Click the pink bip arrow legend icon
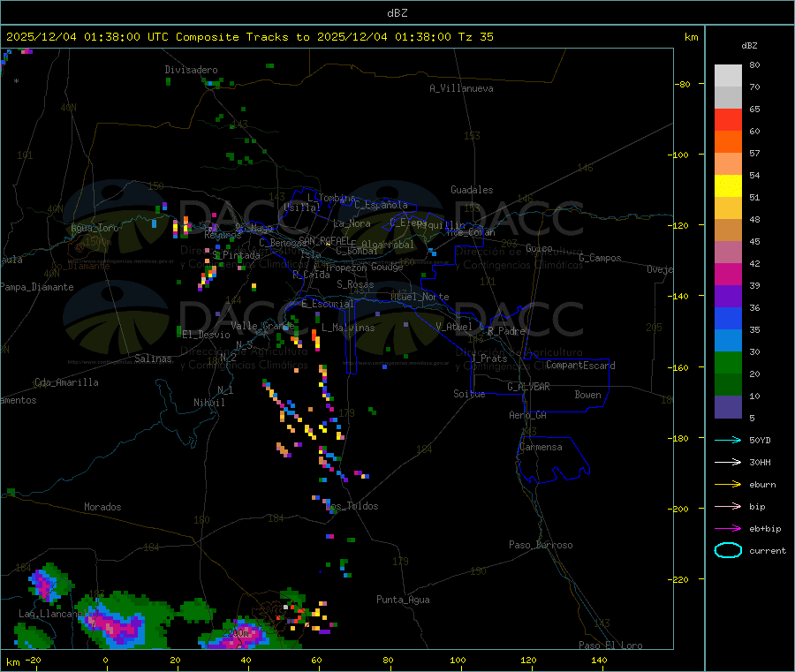This screenshot has width=795, height=672. point(728,506)
